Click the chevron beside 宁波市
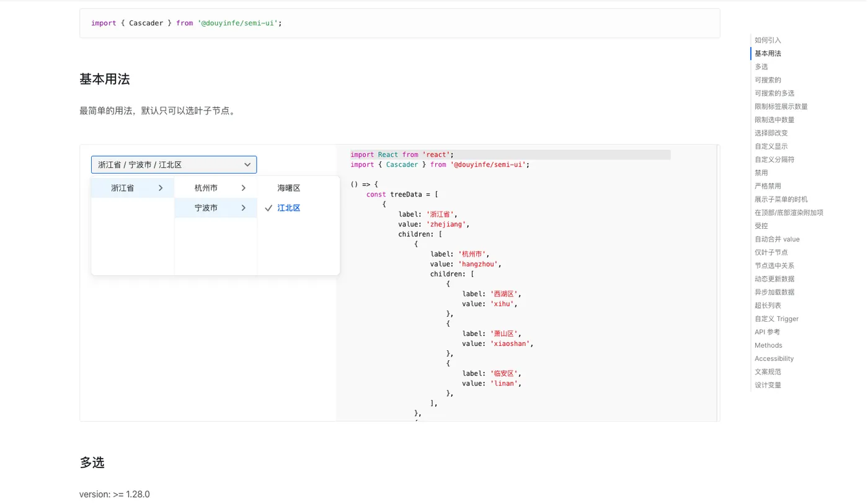Viewport: 868px width, 504px height. click(x=244, y=208)
